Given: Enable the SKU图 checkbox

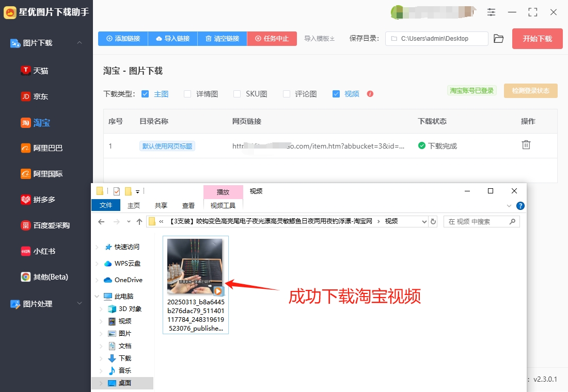Looking at the screenshot, I should coord(237,94).
